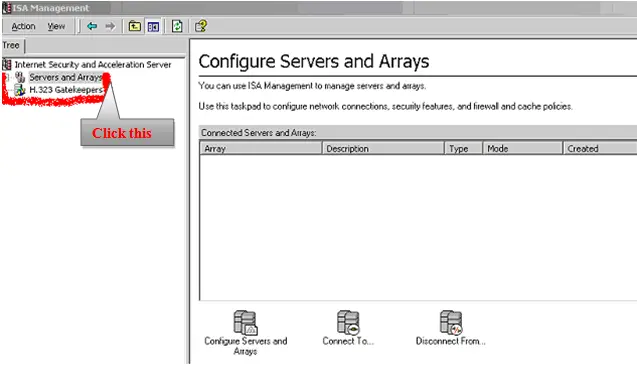Click the Refresh toolbar icon
Viewport: 637px width, 368px height.
[177, 26]
